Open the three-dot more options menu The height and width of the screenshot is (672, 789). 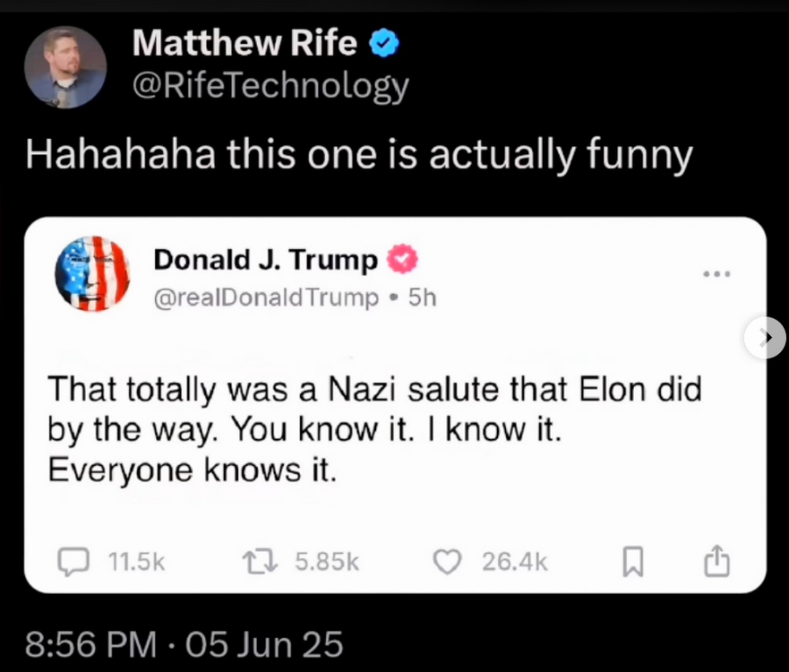(x=716, y=273)
